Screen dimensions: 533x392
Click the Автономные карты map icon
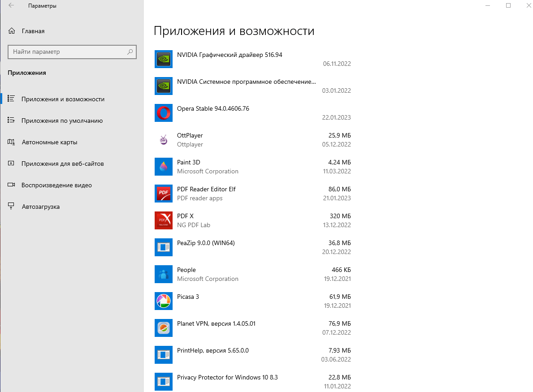point(11,142)
